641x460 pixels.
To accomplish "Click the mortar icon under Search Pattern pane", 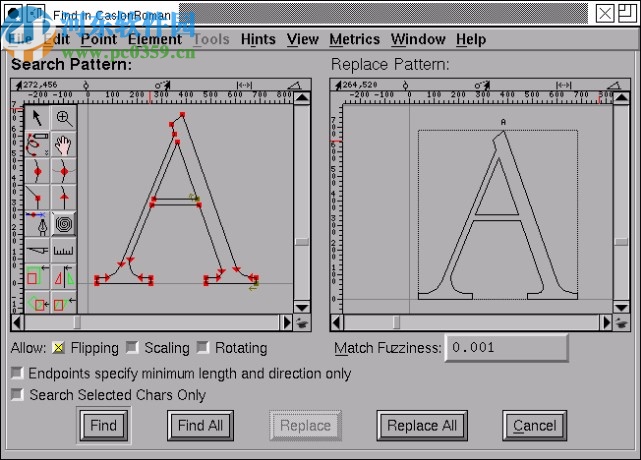I will point(302,323).
